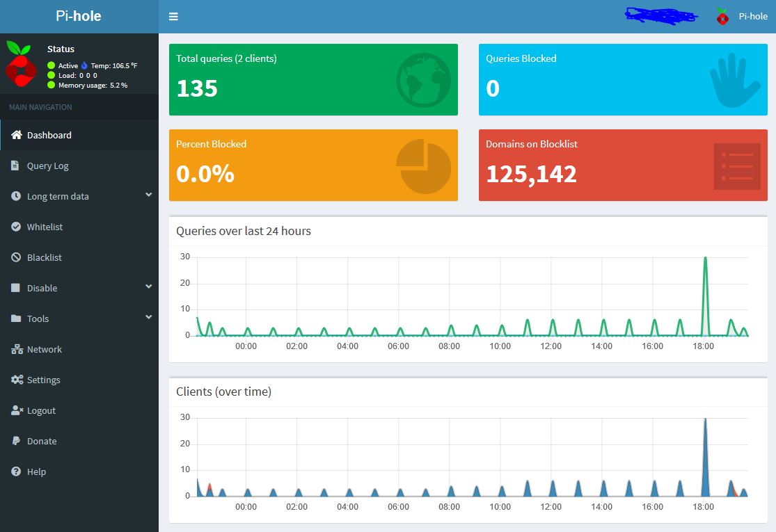Screen dimensions: 776x532
Task: Click the Settings gears icon
Action: coord(17,380)
